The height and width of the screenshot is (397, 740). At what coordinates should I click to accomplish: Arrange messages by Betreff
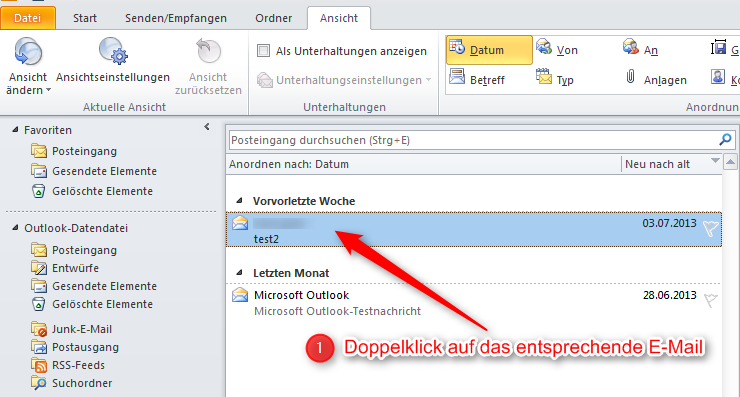[477, 79]
